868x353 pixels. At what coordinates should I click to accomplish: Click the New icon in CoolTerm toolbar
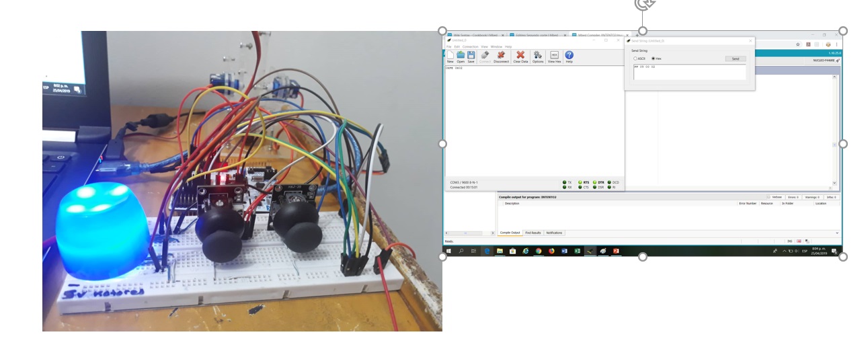coord(450,56)
